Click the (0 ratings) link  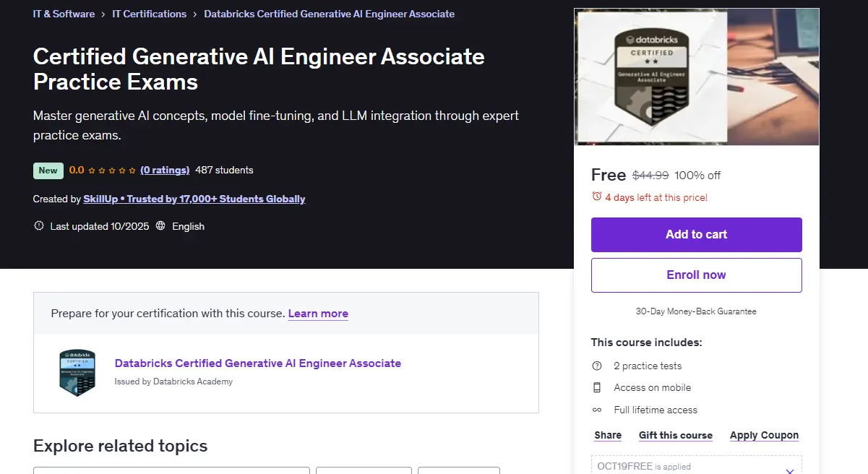click(165, 171)
